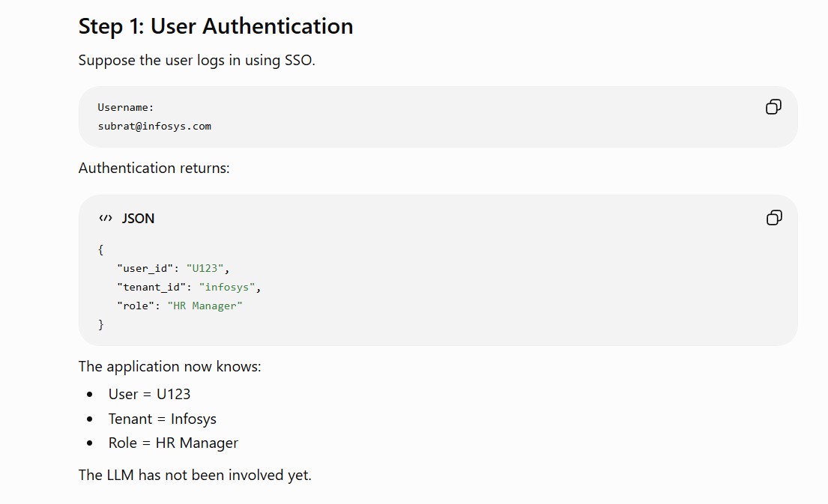The image size is (828, 504).
Task: Click the "role" key in JSON
Action: click(136, 306)
